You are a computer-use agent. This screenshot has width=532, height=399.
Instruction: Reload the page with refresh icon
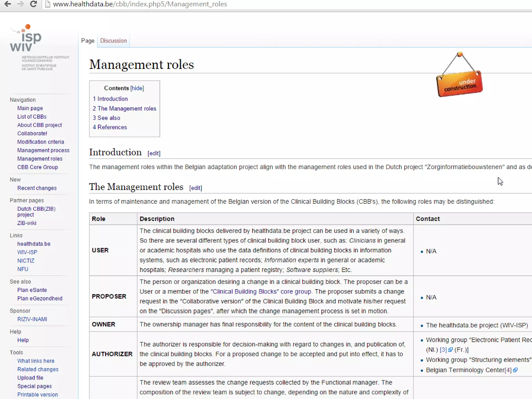point(33,4)
